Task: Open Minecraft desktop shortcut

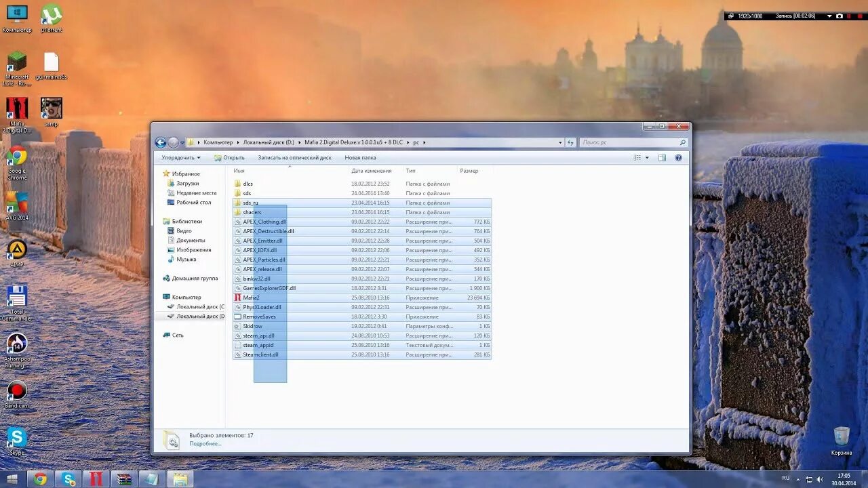Action: pyautogui.click(x=16, y=69)
